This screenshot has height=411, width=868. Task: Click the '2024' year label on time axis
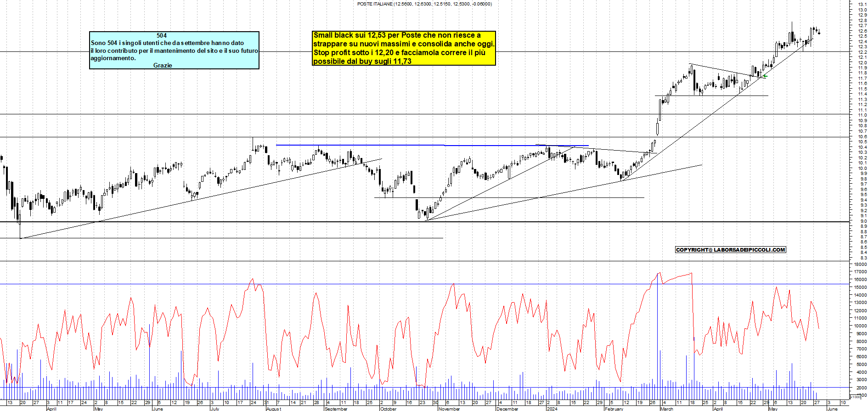552,409
